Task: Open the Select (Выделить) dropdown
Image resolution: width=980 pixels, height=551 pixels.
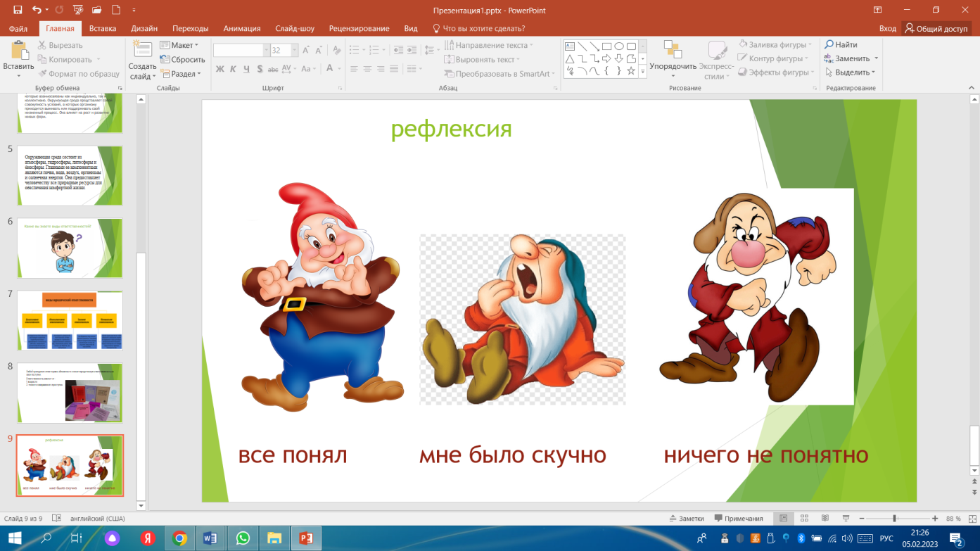Action: pyautogui.click(x=851, y=72)
